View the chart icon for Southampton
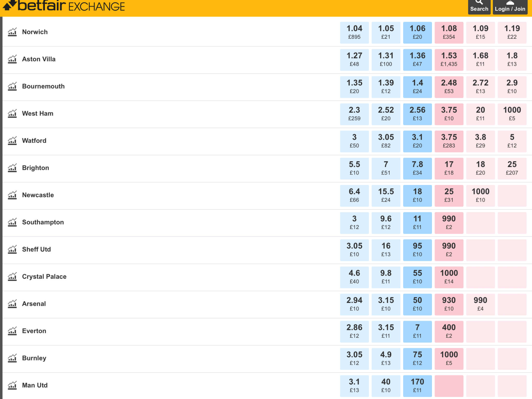This screenshot has width=532, height=399. click(x=12, y=222)
